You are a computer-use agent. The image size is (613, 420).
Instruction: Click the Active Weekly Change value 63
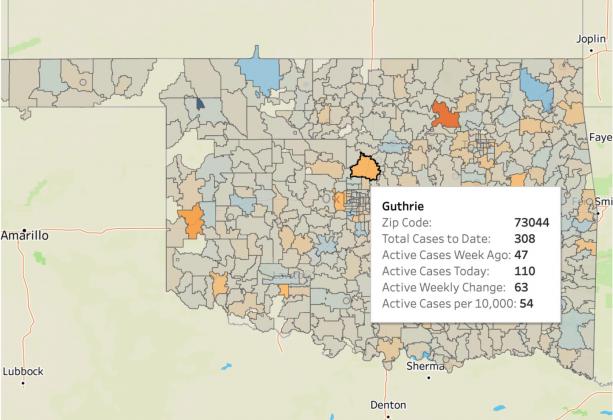click(x=521, y=287)
